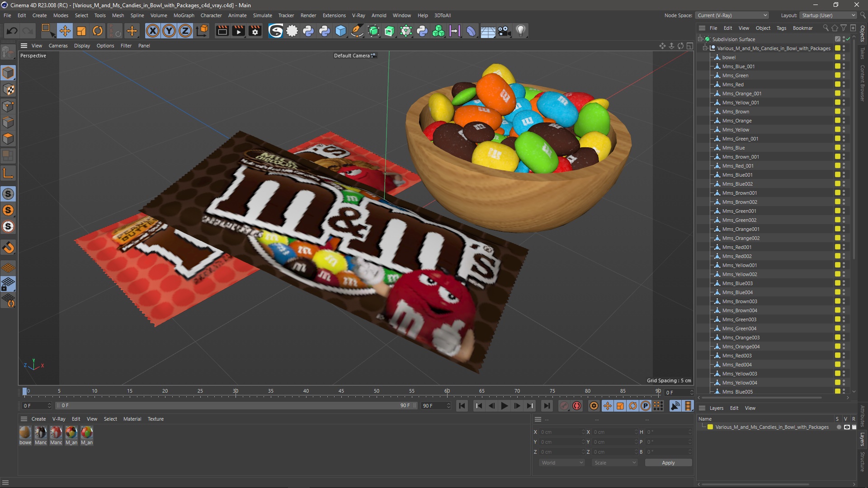This screenshot has height=488, width=868.
Task: Click yellow layer color swatch in Layers panel
Action: 710,427
